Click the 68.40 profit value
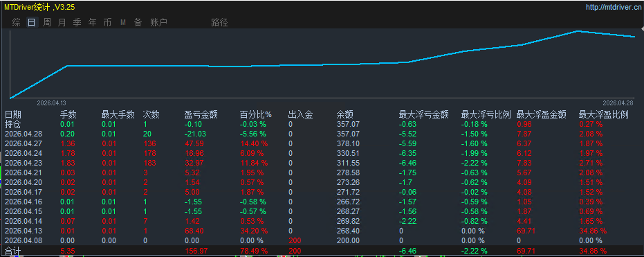This screenshot has height=257, width=644. pyautogui.click(x=194, y=231)
